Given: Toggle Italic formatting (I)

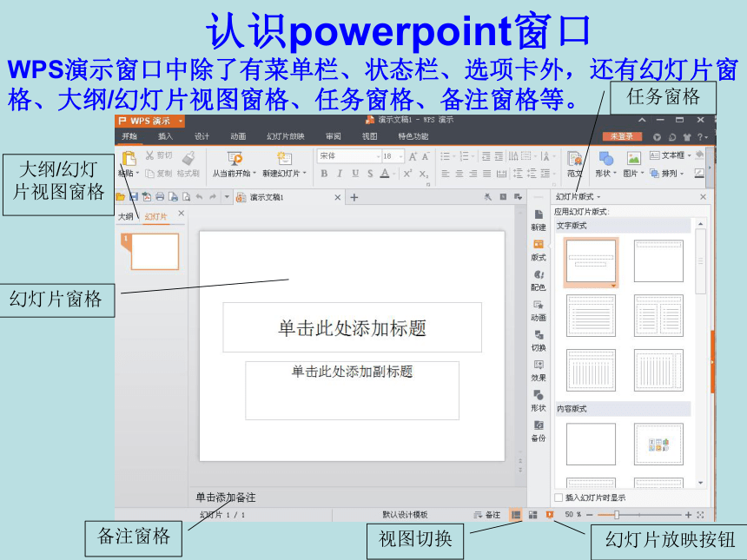Looking at the screenshot, I should [340, 174].
